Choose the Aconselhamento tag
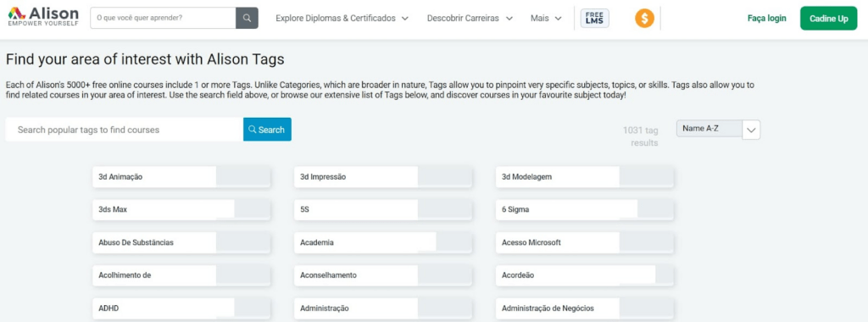This screenshot has height=322, width=868. tap(383, 275)
